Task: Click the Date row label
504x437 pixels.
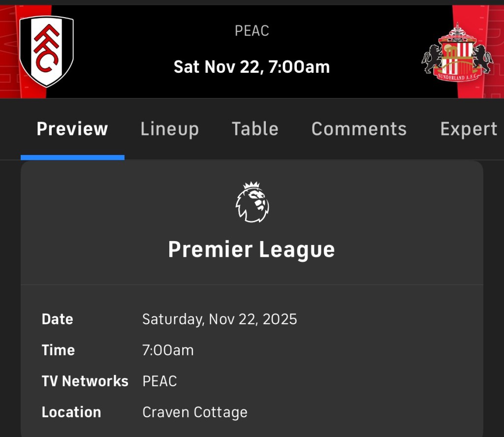Action: (x=58, y=319)
